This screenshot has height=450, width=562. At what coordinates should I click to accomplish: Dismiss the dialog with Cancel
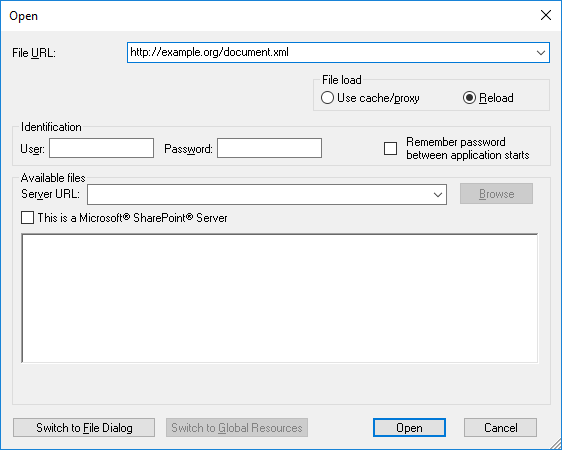[500, 427]
